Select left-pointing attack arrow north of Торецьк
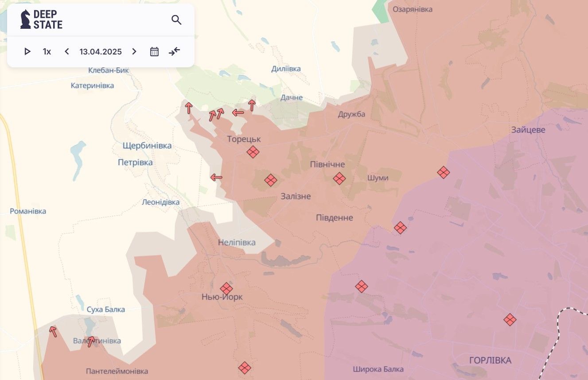 238,113
